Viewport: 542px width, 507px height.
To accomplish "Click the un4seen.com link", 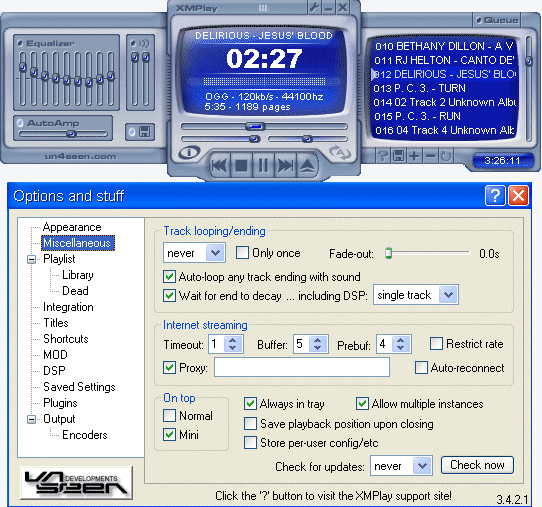I will [x=80, y=156].
